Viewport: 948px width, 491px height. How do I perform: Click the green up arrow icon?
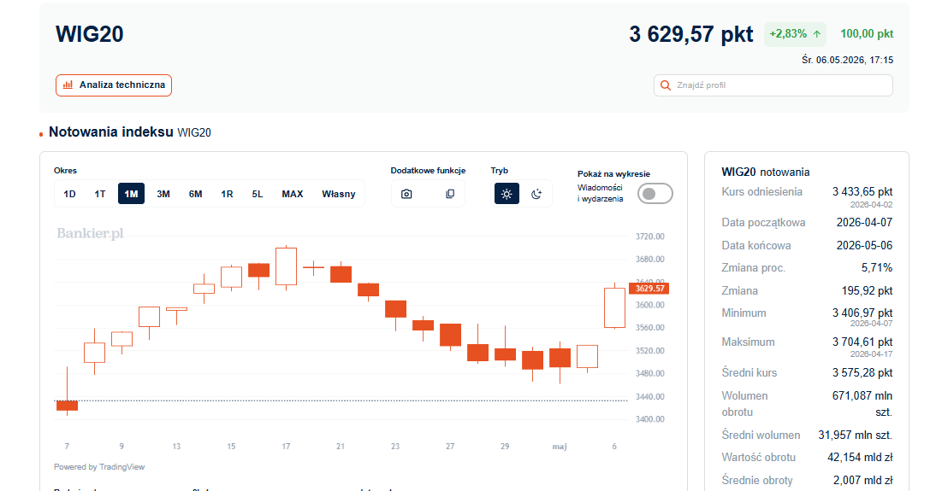coord(817,34)
